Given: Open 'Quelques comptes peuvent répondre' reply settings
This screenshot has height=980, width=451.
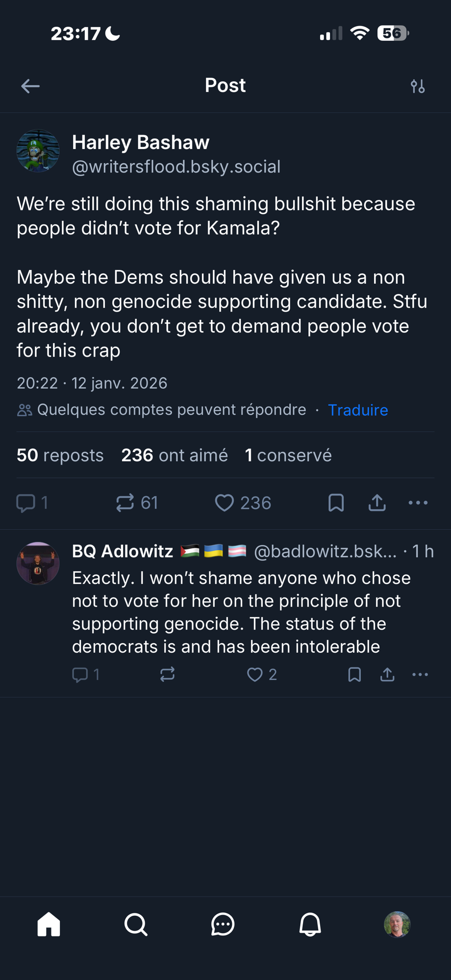Looking at the screenshot, I should [162, 410].
